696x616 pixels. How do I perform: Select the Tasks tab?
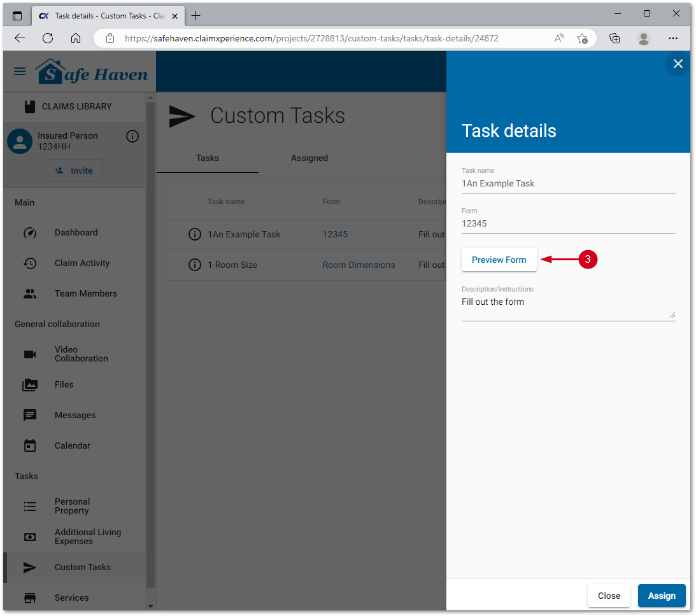coord(208,158)
